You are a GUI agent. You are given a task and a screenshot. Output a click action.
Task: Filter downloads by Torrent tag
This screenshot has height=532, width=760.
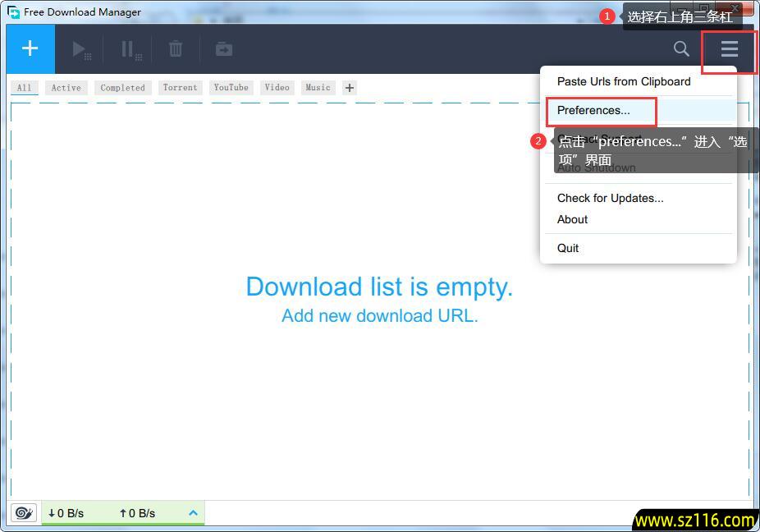(x=180, y=88)
